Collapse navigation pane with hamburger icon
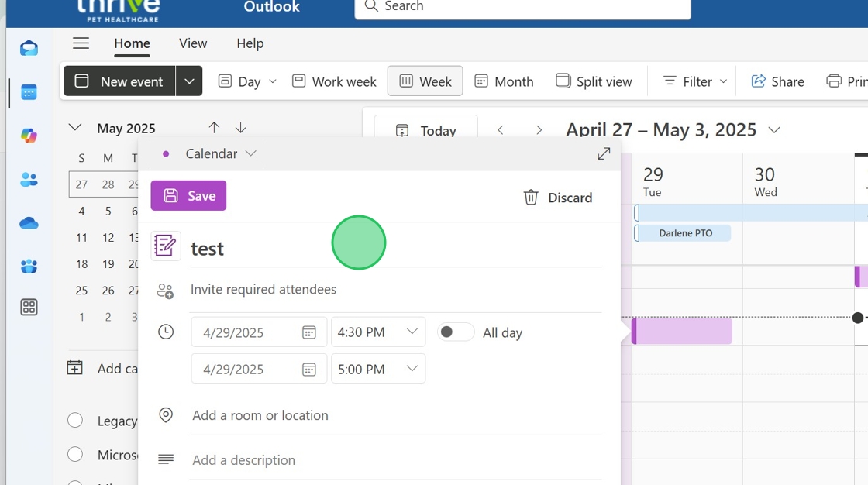The height and width of the screenshot is (485, 868). click(81, 43)
